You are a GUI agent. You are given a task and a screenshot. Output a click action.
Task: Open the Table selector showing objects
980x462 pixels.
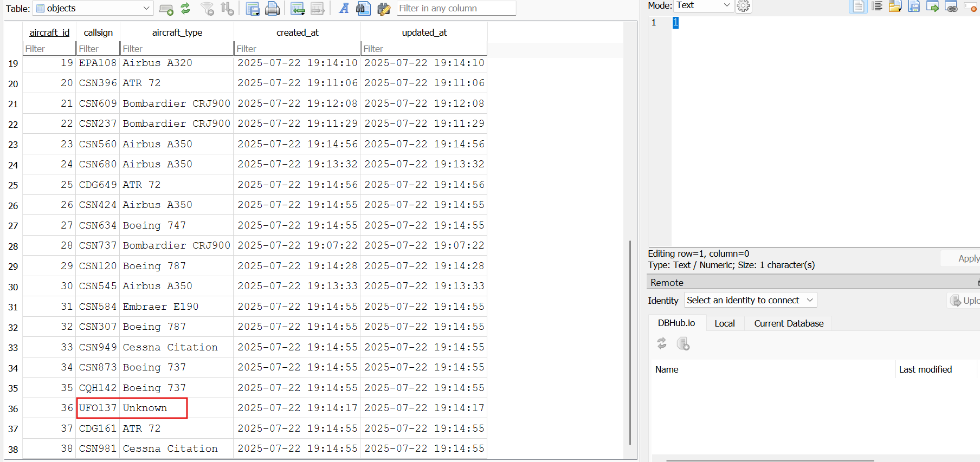(93, 8)
